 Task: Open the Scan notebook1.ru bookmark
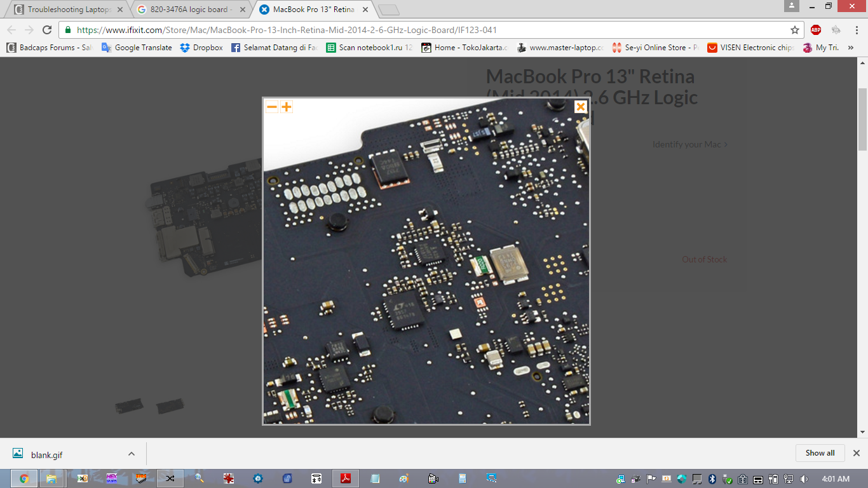[369, 48]
